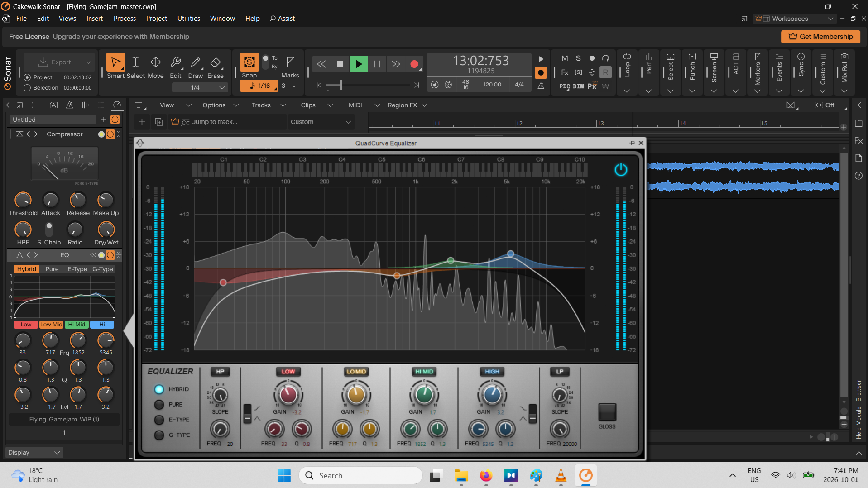Add a new track with the plus icon
This screenshot has height=488, width=868.
pyautogui.click(x=142, y=122)
